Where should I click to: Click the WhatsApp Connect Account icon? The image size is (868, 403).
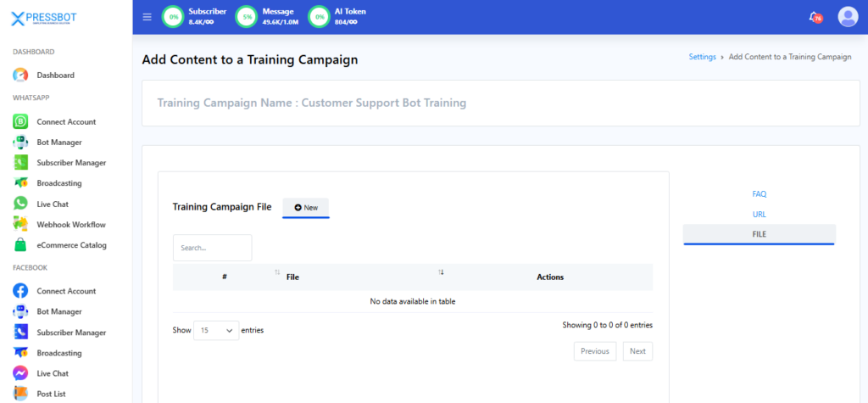click(x=21, y=122)
